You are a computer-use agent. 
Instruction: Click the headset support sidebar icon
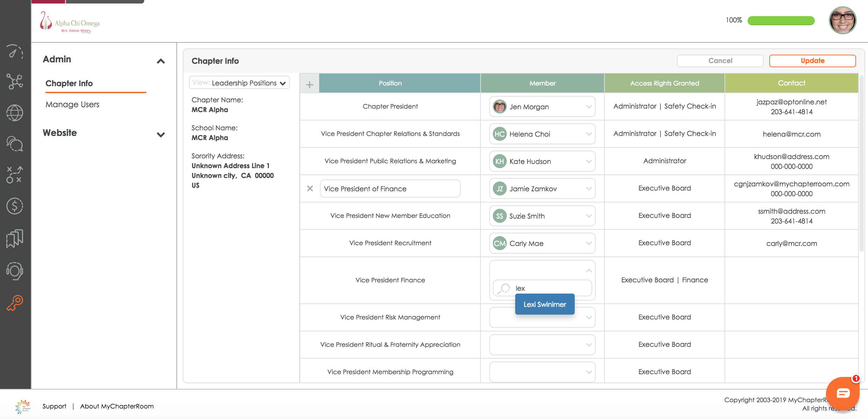coord(15,271)
